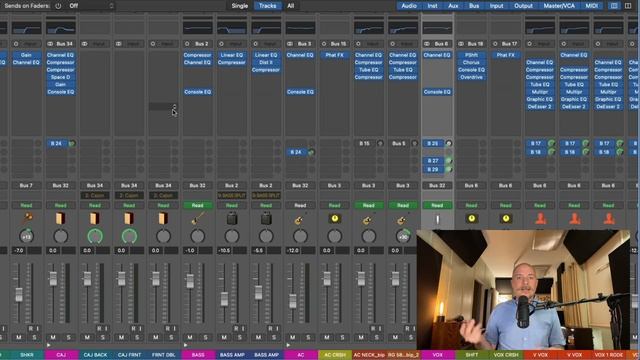
Task: Click the CAJ track EQ thumbnail
Action: point(60,28)
